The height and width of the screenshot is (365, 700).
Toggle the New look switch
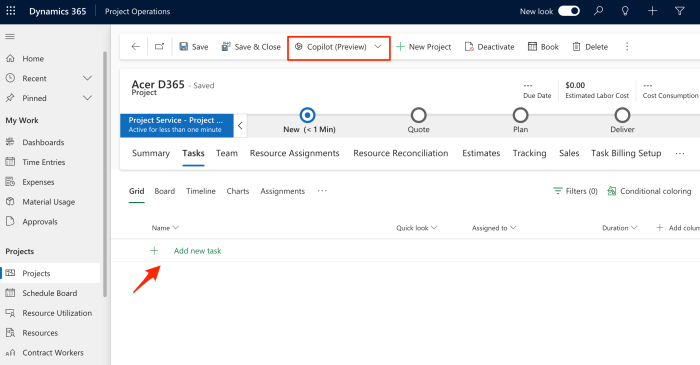pos(569,11)
